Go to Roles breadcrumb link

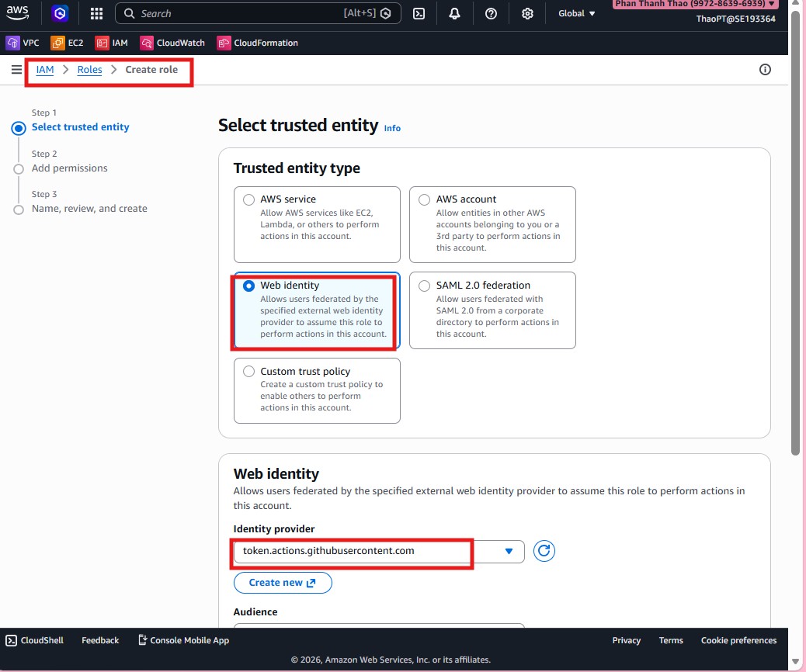(89, 70)
